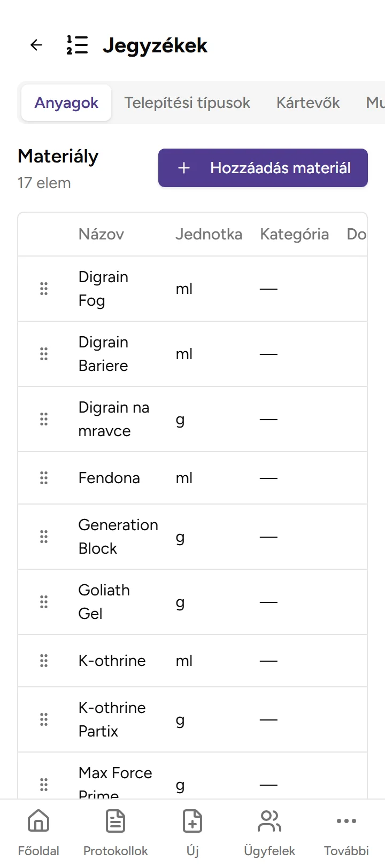Viewport: 385px width, 868px height.
Task: Click the drag handle for Fendona row
Action: pyautogui.click(x=44, y=478)
